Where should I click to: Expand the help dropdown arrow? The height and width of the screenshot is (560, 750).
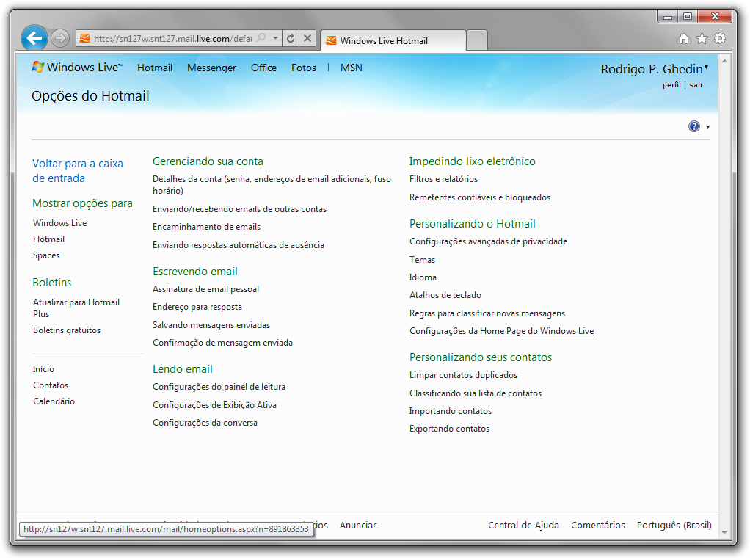707,126
